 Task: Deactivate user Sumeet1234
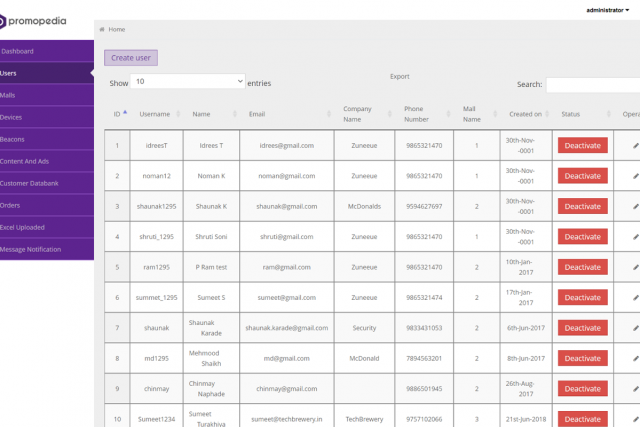tap(582, 419)
